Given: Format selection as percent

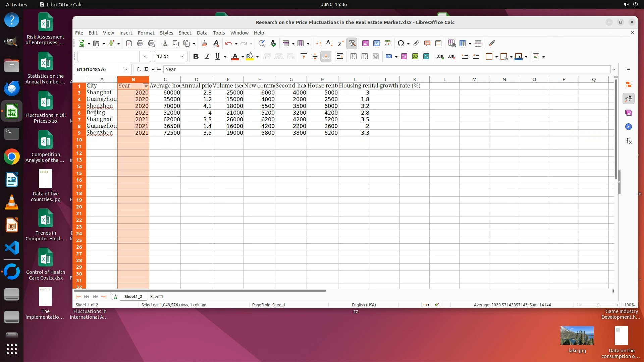Looking at the screenshot, I should click(404, 56).
